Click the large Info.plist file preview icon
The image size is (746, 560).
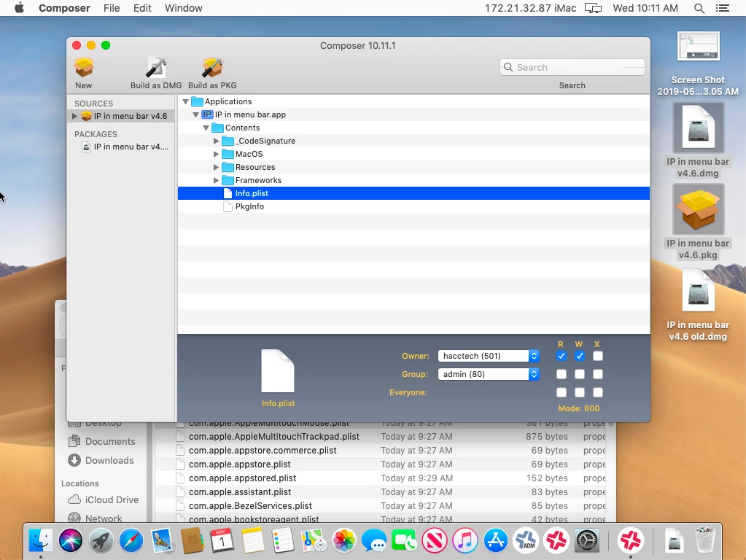[278, 370]
